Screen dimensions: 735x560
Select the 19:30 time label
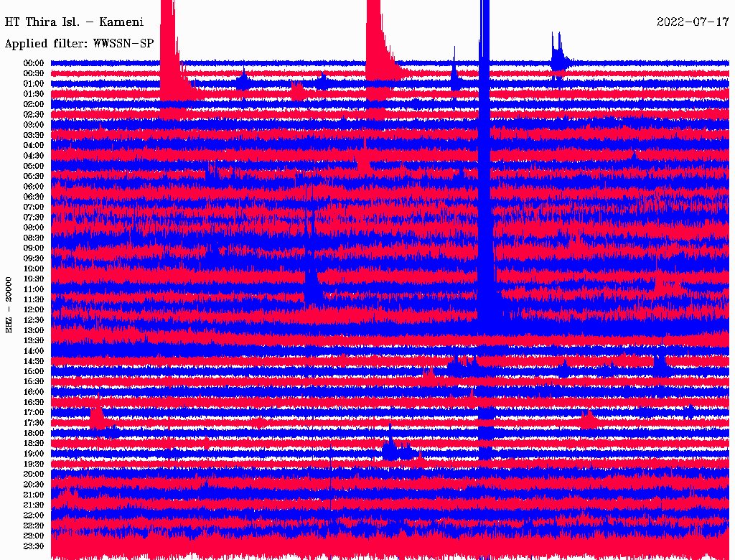[34, 464]
